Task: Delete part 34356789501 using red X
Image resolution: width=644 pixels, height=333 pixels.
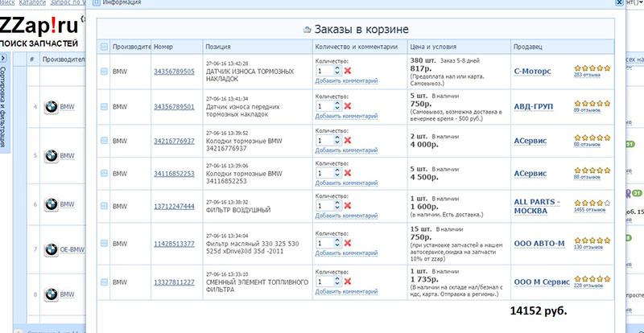Action: [x=348, y=106]
